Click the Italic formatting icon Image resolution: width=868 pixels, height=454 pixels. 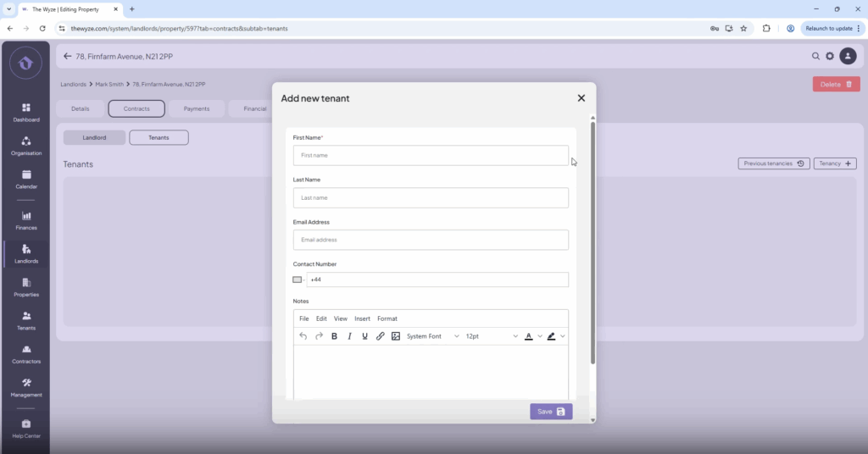(x=349, y=336)
